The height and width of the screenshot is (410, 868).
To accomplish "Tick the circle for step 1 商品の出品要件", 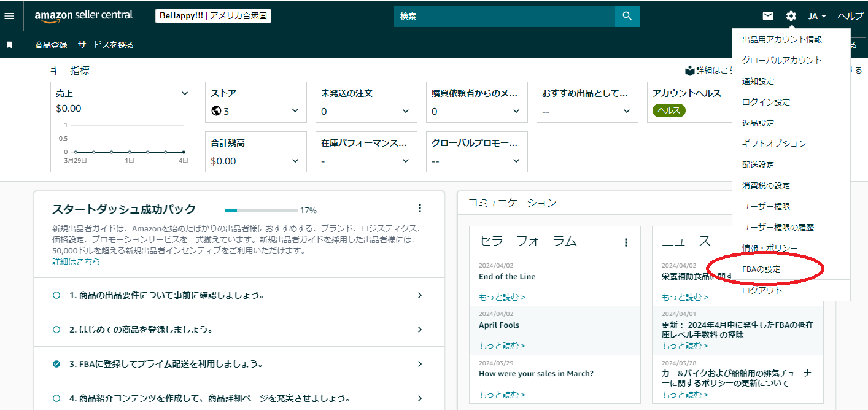I will pyautogui.click(x=56, y=295).
